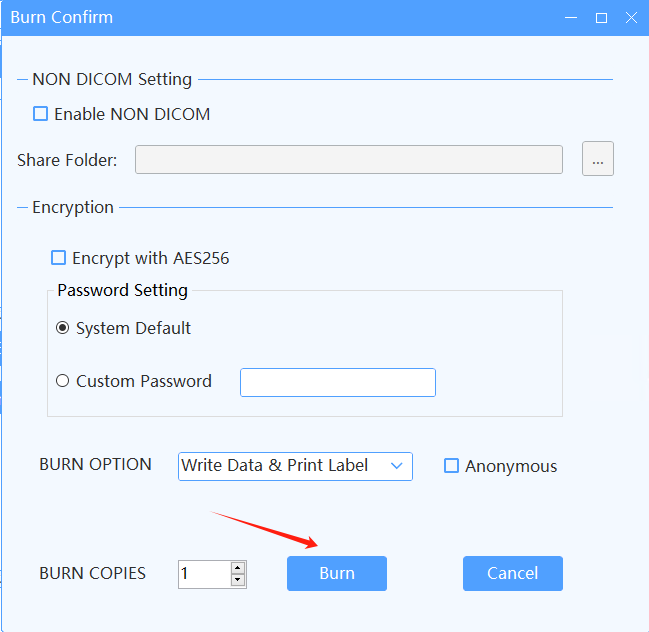Focus the custom password text box

tap(337, 382)
